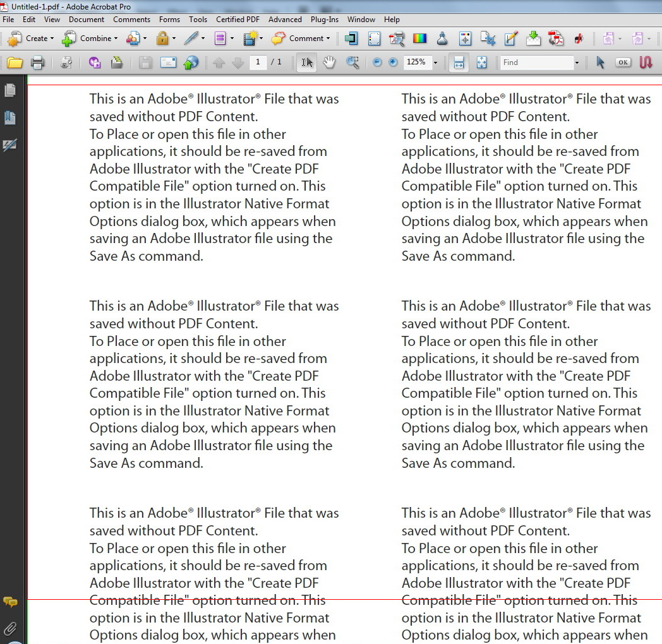Toggle Fit One Full Page view
The height and width of the screenshot is (644, 662).
[482, 63]
